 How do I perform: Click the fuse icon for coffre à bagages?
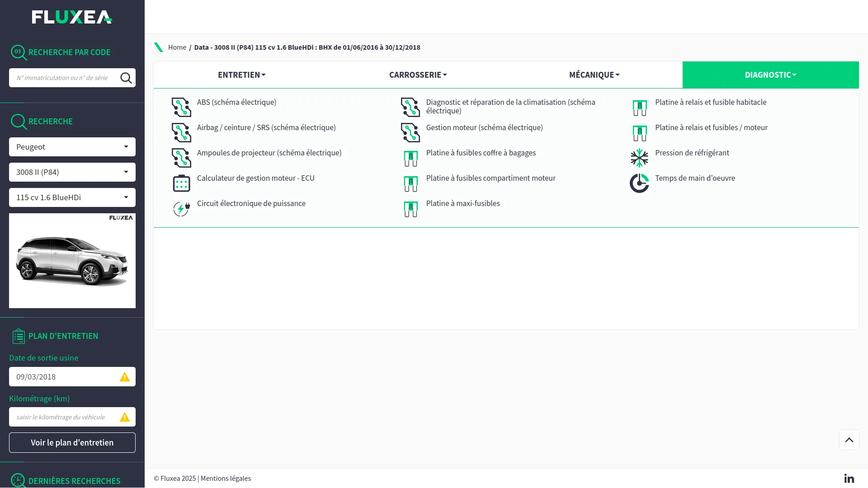click(x=410, y=159)
